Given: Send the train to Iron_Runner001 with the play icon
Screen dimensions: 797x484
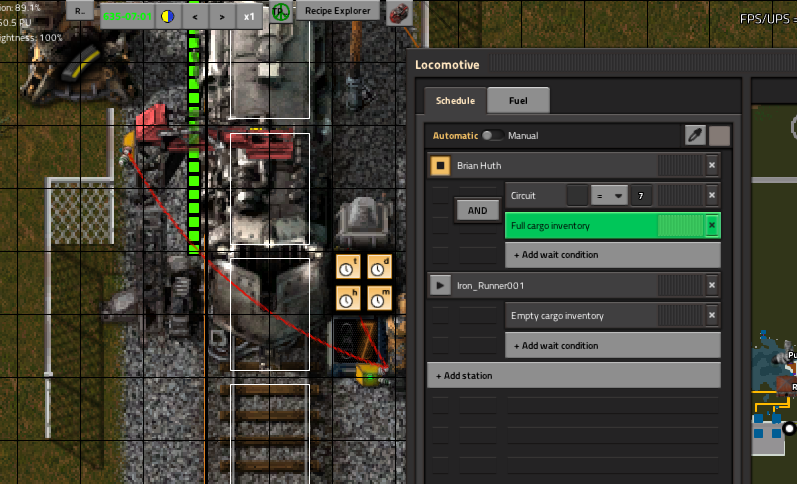Looking at the screenshot, I should point(440,286).
